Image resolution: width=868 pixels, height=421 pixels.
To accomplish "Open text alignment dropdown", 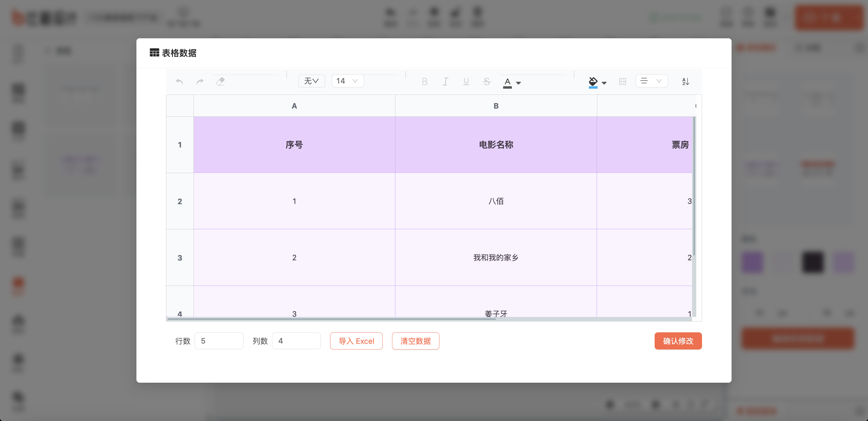I will click(x=652, y=81).
